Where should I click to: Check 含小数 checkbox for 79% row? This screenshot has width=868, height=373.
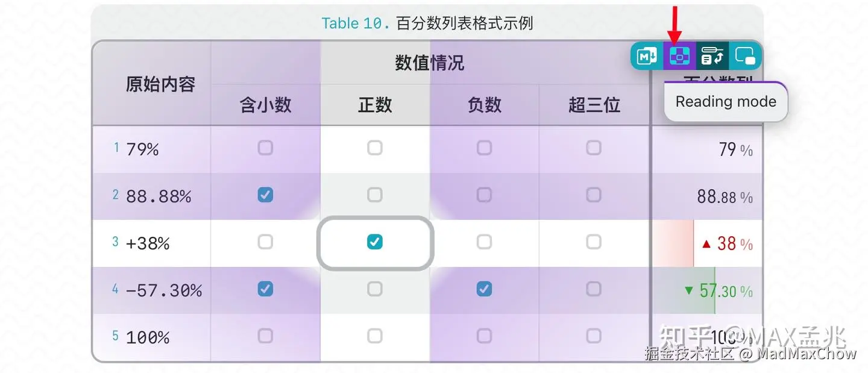point(265,148)
